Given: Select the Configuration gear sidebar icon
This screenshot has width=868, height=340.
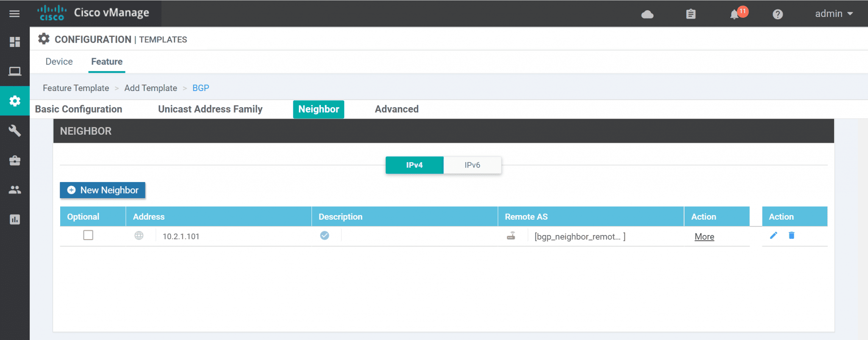Looking at the screenshot, I should click(x=15, y=101).
